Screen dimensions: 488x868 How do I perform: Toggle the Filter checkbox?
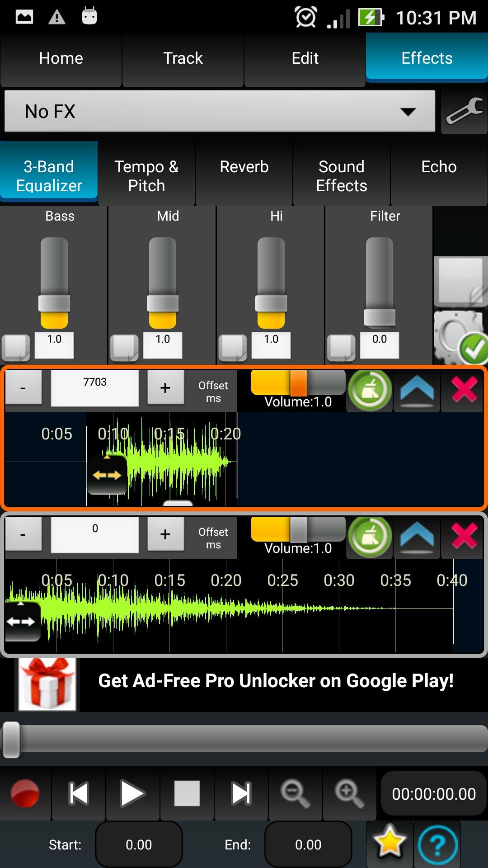[341, 348]
